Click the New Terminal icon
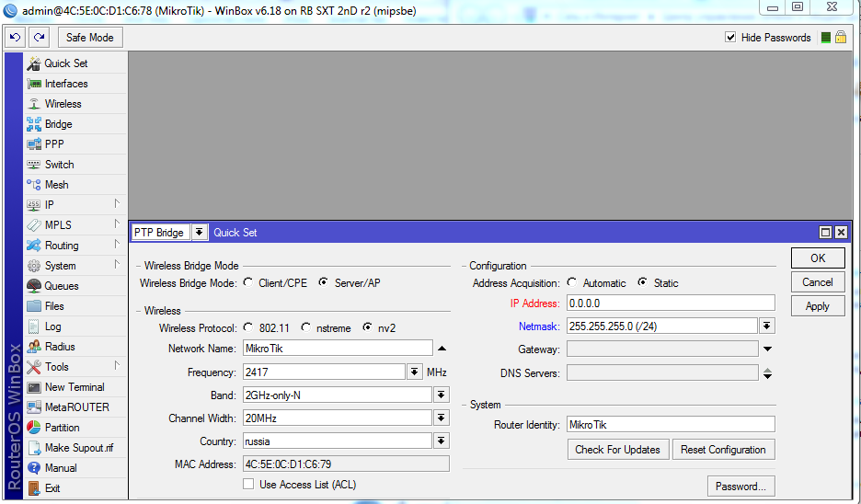 (34, 387)
